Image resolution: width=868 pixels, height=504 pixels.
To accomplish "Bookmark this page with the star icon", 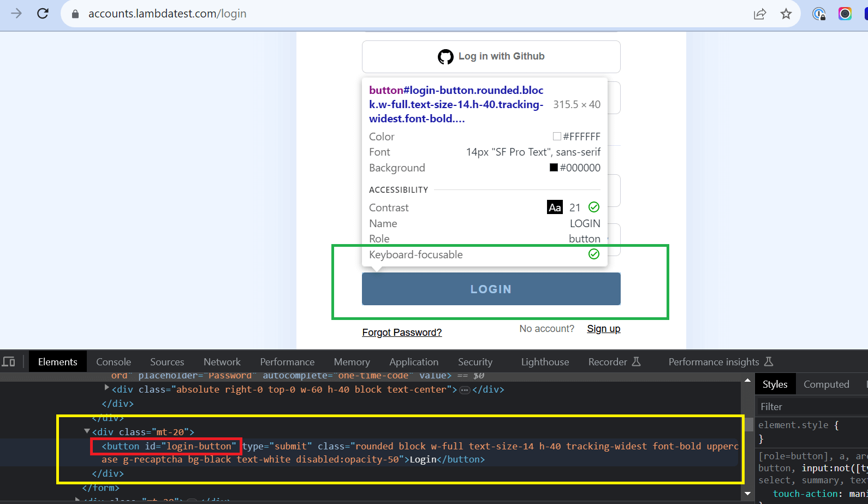I will (x=786, y=14).
